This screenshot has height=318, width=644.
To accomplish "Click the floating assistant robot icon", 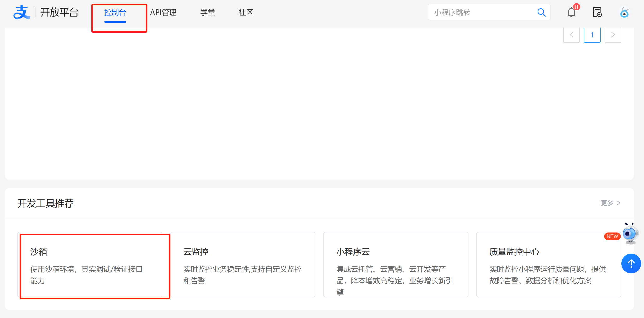I will tap(630, 234).
